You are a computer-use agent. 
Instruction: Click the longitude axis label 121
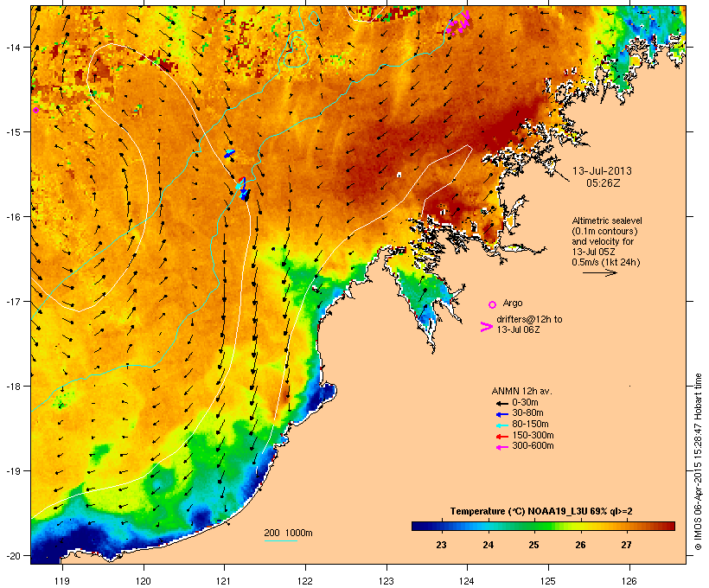(224, 581)
